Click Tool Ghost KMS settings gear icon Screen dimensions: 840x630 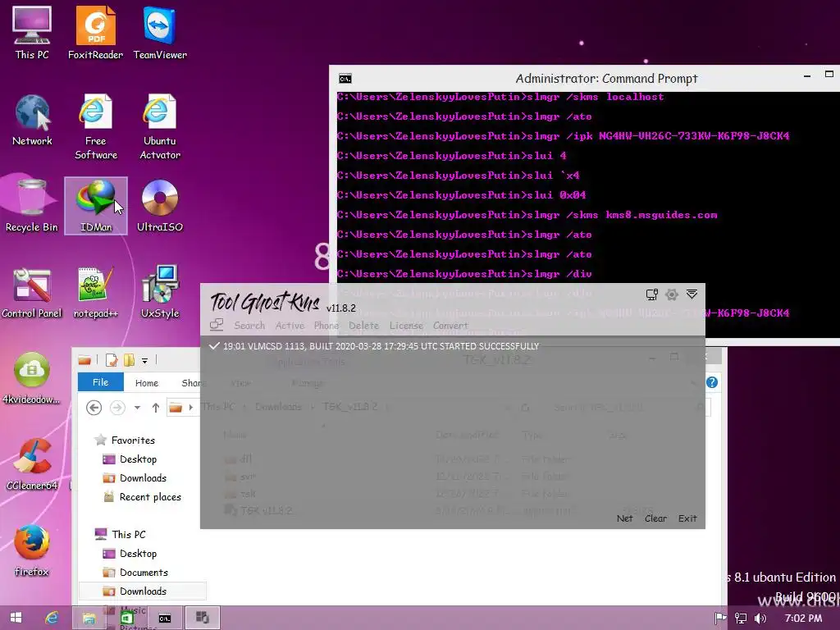671,294
